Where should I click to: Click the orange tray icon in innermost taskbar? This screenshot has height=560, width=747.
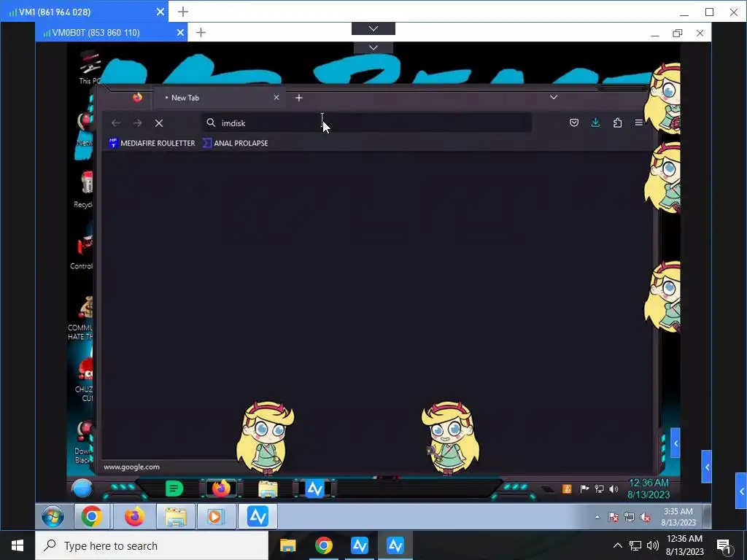click(567, 489)
